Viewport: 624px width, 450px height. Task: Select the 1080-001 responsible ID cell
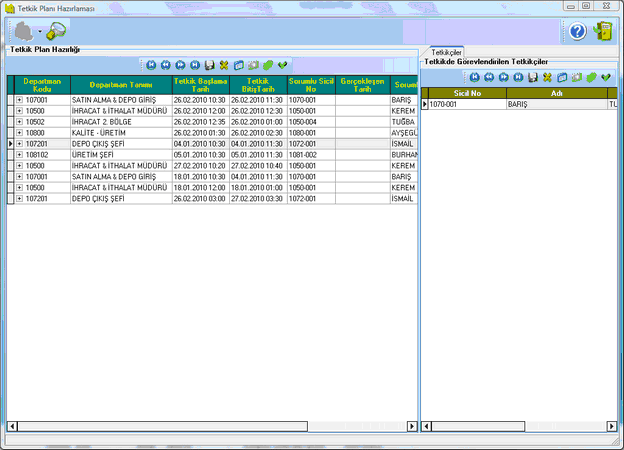[x=311, y=132]
